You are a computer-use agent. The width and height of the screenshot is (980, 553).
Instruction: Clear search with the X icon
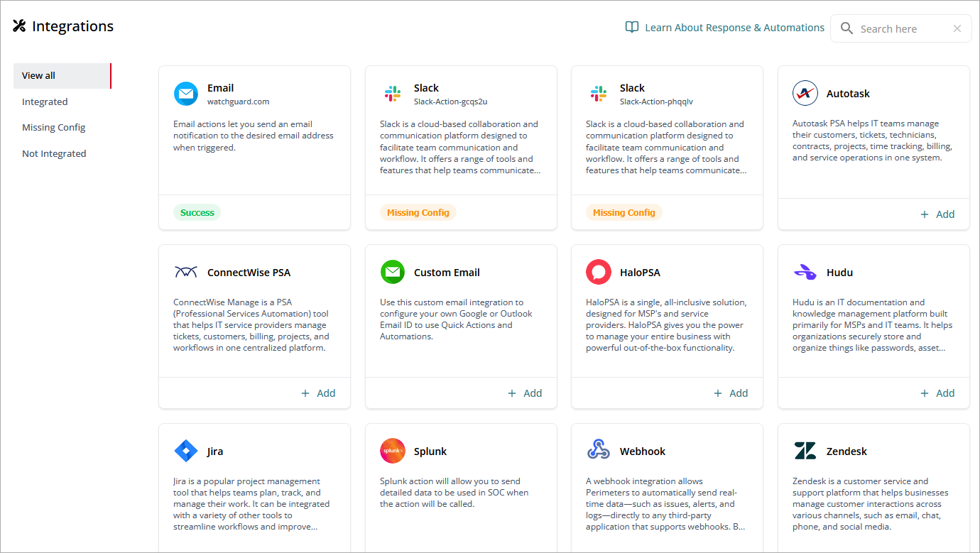click(957, 28)
